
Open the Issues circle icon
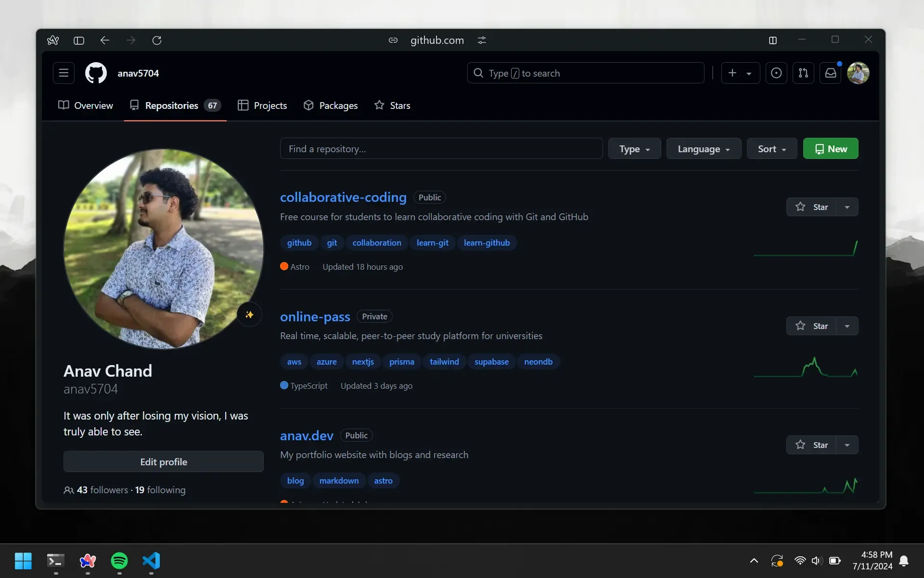(x=776, y=73)
